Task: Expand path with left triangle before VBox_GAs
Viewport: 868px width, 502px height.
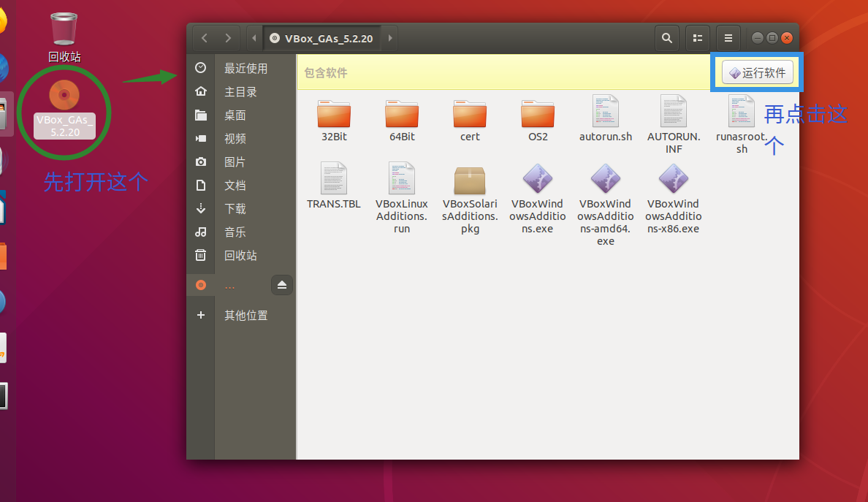Action: pos(254,38)
